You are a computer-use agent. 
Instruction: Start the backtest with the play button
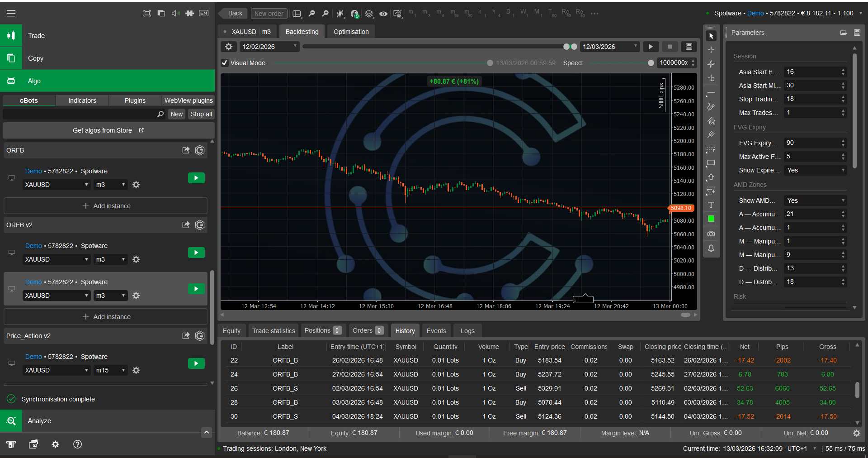[651, 47]
